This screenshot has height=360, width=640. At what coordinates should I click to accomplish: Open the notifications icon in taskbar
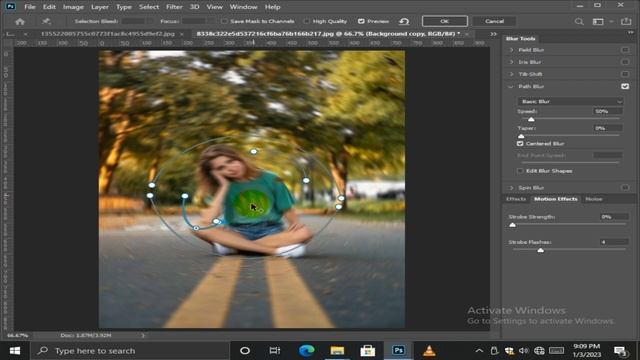tap(620, 351)
